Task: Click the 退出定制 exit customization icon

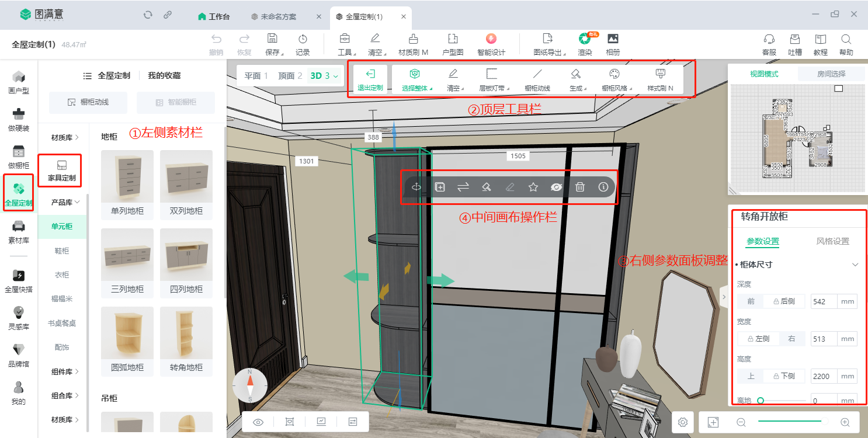Action: point(370,74)
